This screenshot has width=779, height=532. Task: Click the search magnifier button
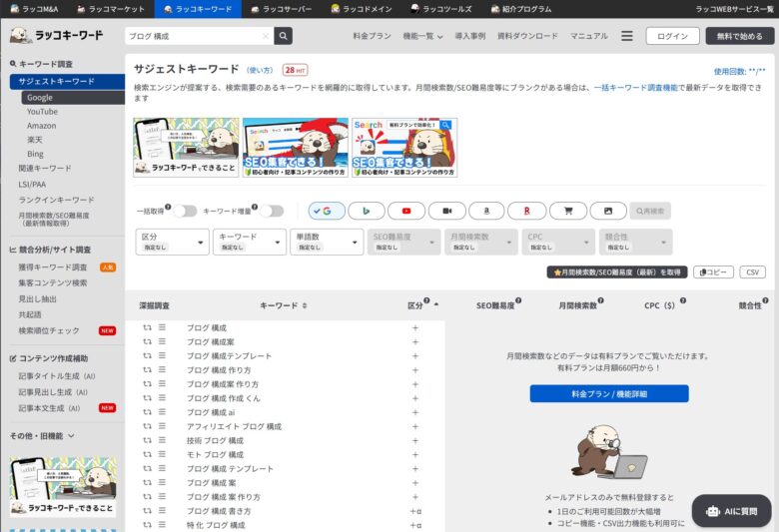[x=284, y=36]
